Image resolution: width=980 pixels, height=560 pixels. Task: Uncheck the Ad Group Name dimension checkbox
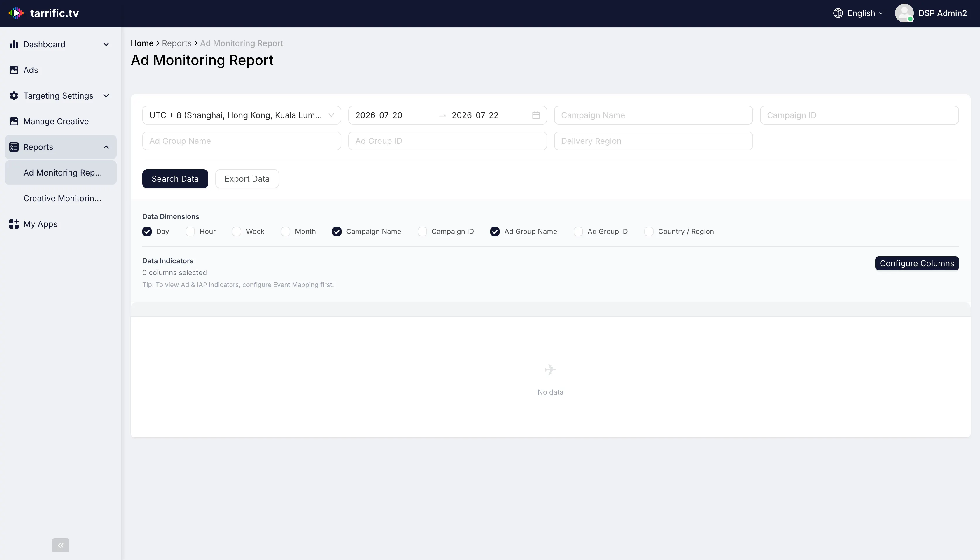coord(495,232)
